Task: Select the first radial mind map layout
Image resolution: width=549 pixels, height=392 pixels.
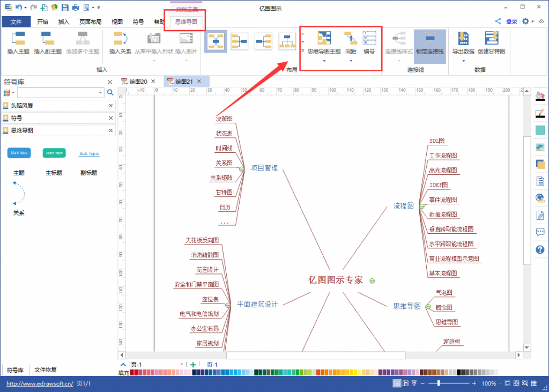Action: coord(216,41)
